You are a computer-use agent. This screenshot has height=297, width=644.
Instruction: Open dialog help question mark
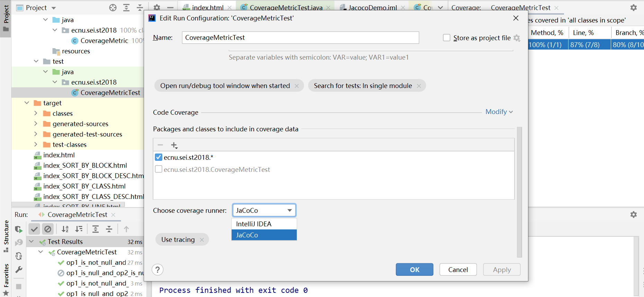point(158,270)
